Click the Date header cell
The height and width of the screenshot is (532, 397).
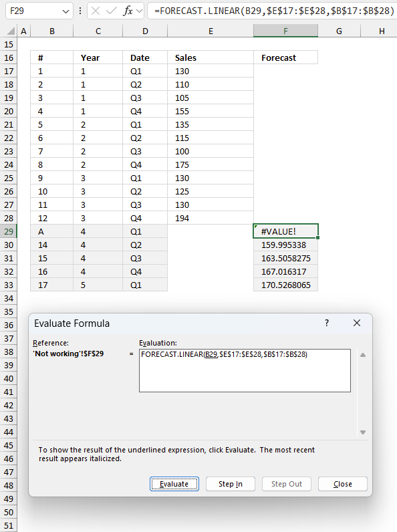[145, 57]
